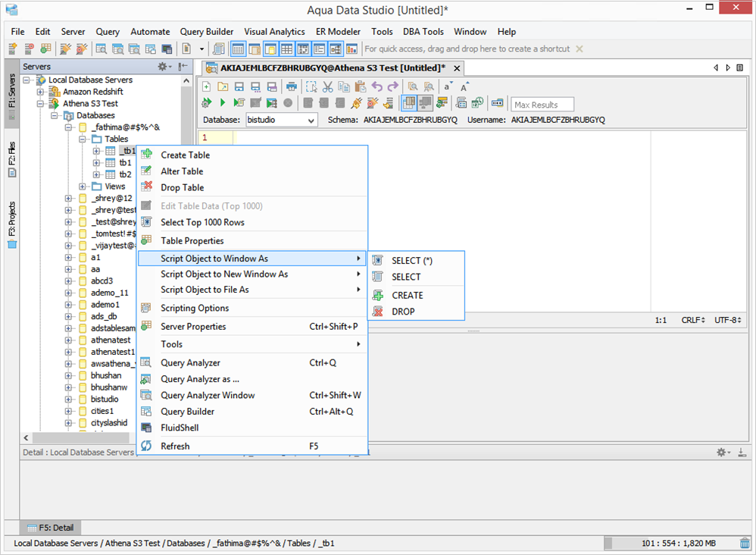The height and width of the screenshot is (555, 756).
Task: Select the F5: Detail bottom tab
Action: click(x=51, y=528)
